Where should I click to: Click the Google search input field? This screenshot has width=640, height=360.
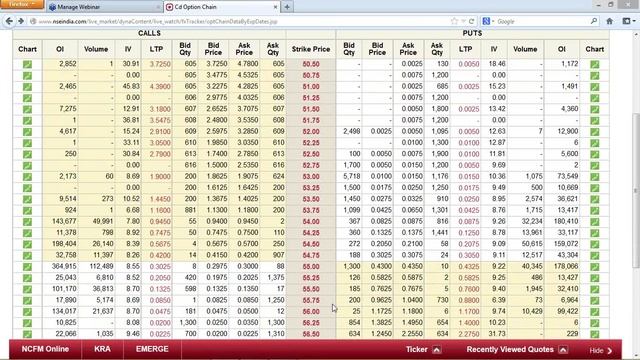[x=541, y=21]
